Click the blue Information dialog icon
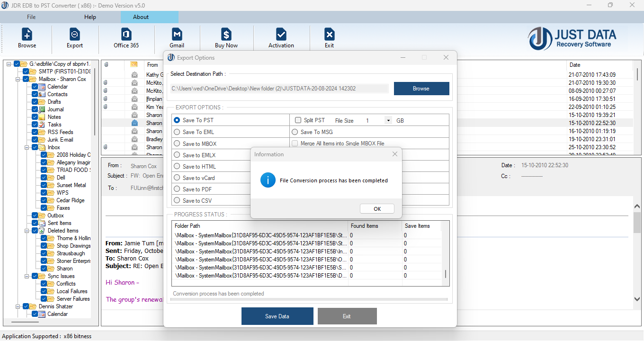This screenshot has width=644, height=341. (268, 180)
